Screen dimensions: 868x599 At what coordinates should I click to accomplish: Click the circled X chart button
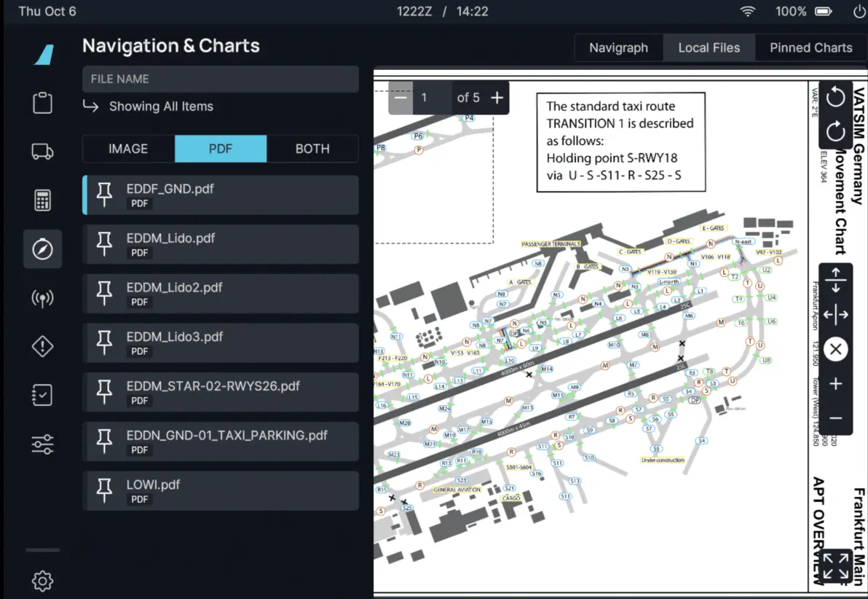coord(835,349)
